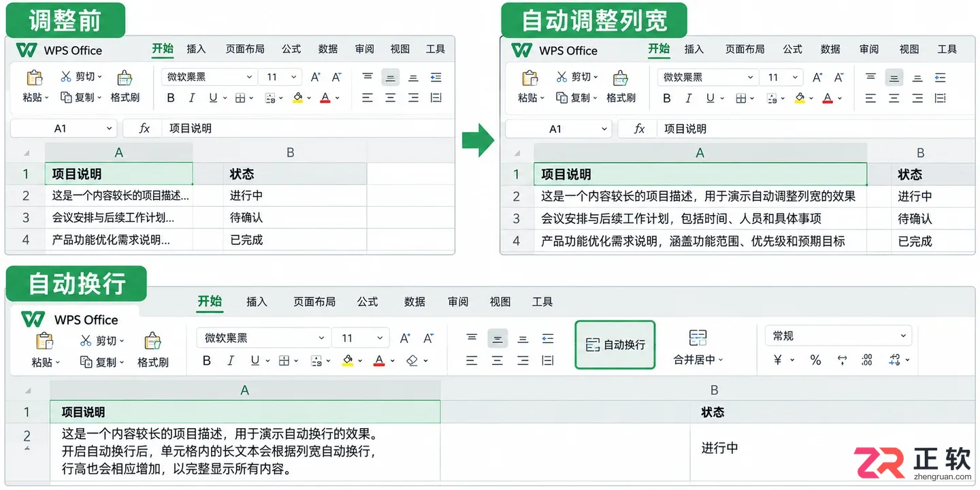The image size is (980, 490).
Task: Click 剪切 cut in the 调整前 panel
Action: pos(81,77)
